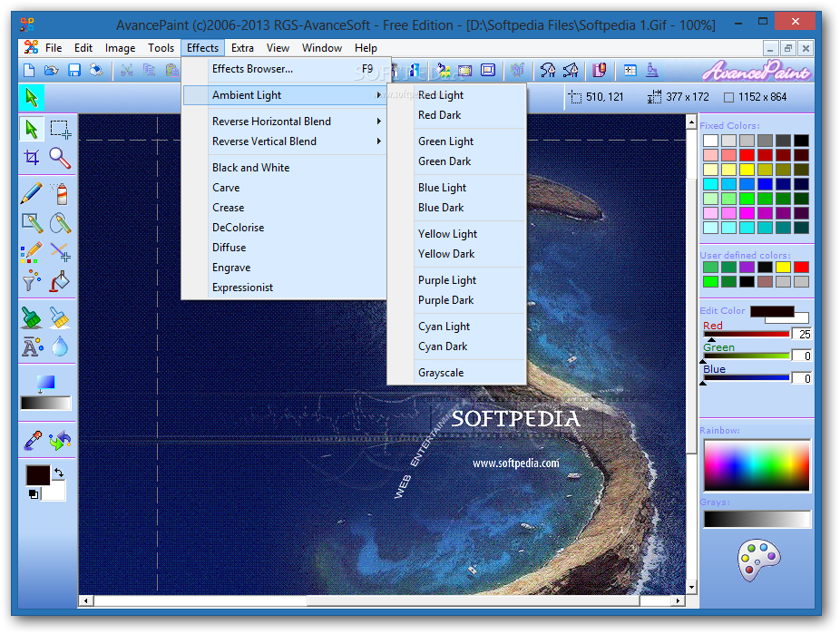Open the File menu
Image resolution: width=840 pixels, height=634 pixels.
click(54, 48)
